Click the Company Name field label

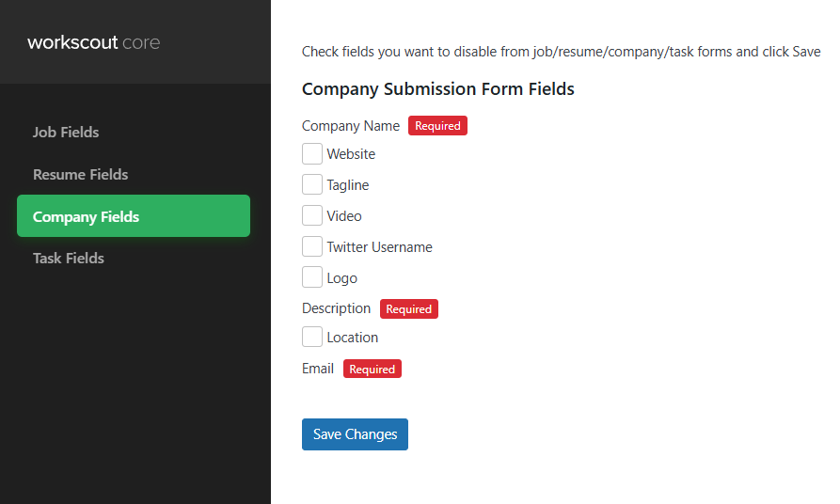click(x=351, y=126)
